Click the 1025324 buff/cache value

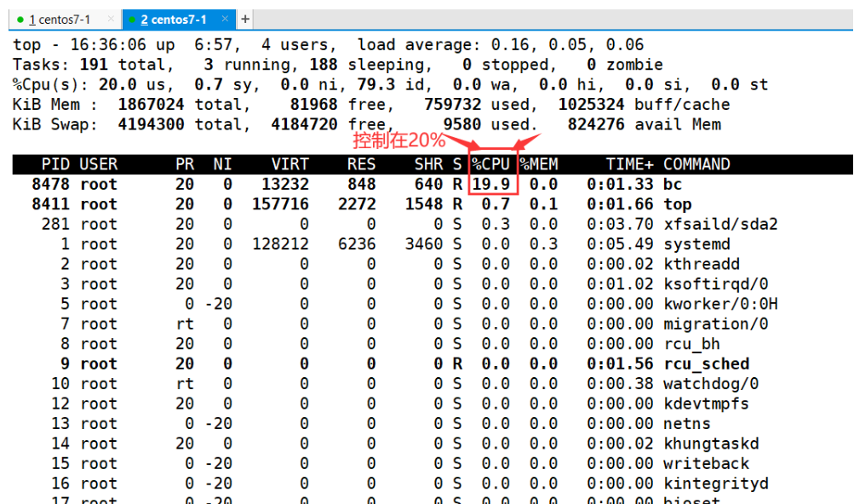coord(592,105)
